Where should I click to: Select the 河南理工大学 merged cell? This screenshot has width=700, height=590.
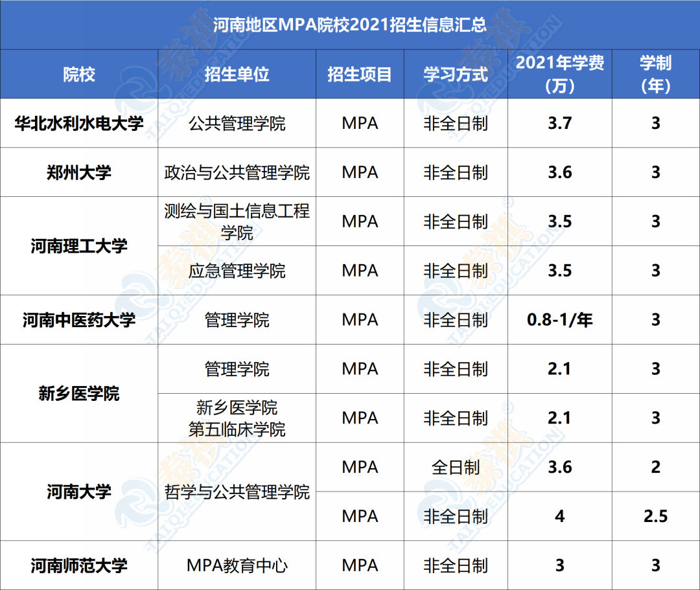[x=79, y=246]
